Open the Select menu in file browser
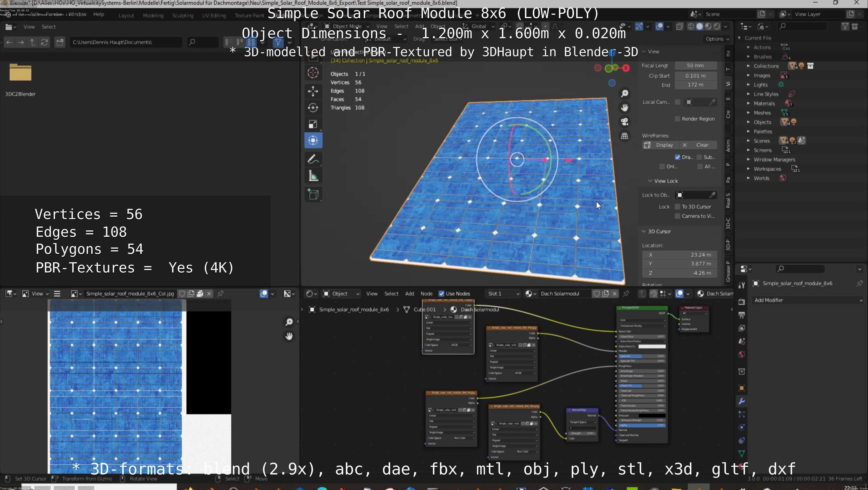Screen dimensions: 868x490 (x=49, y=27)
